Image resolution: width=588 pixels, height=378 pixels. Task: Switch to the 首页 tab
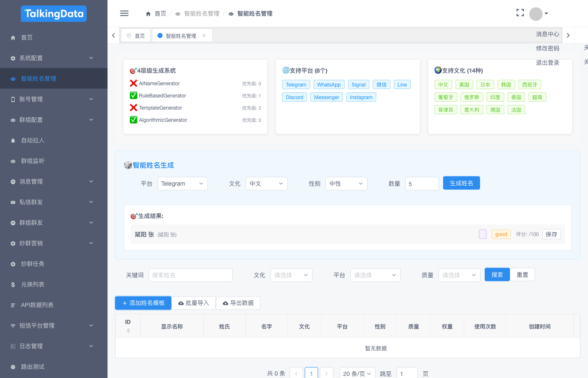point(136,36)
